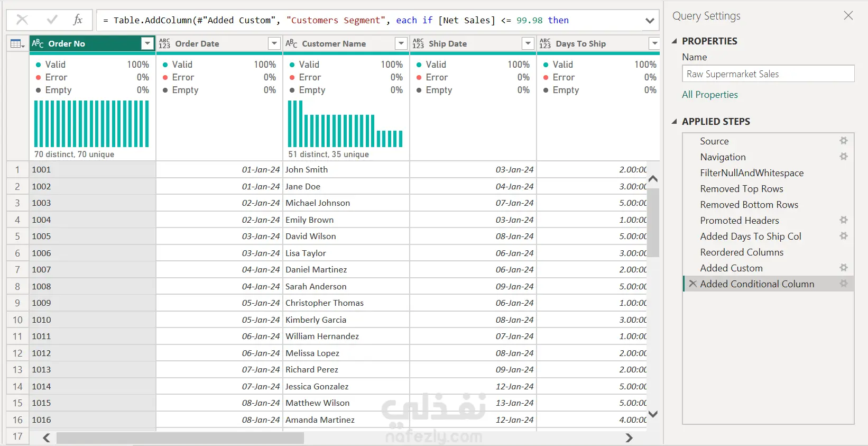Image resolution: width=868 pixels, height=446 pixels.
Task: Open settings gear for Added Custom step
Action: point(844,268)
